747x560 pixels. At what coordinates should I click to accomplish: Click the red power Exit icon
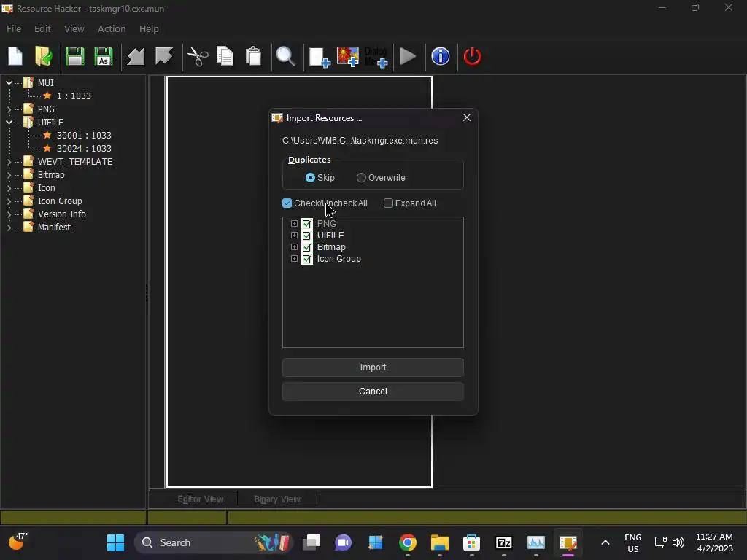[473, 56]
